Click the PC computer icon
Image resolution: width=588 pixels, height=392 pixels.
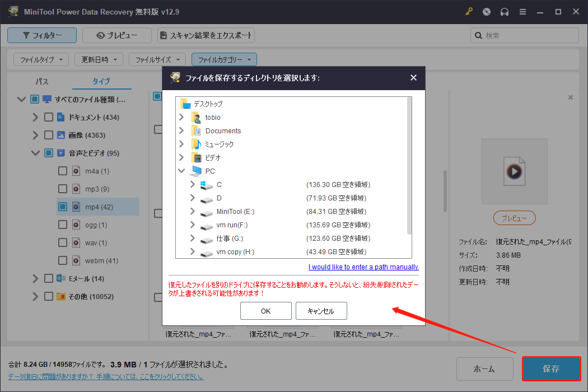point(196,171)
